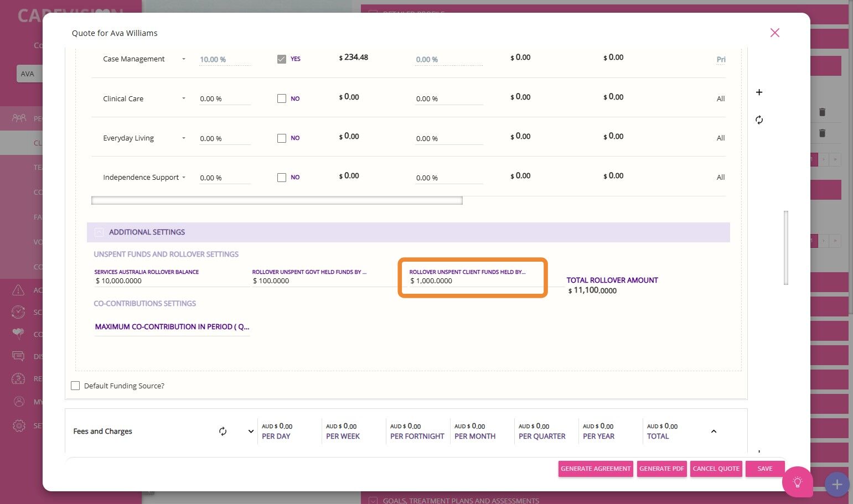Click the Unspent Funds and Rollover Settings heading
Image resolution: width=853 pixels, height=504 pixels.
coord(166,254)
